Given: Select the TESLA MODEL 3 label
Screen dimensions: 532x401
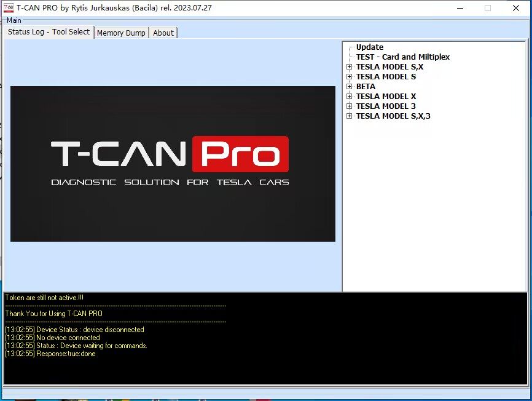Looking at the screenshot, I should (x=386, y=106).
